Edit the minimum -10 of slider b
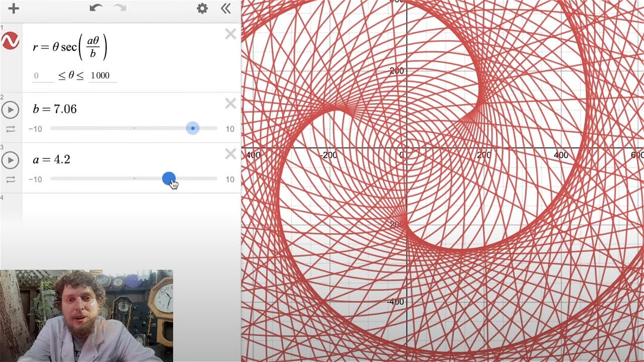The height and width of the screenshot is (362, 644). [x=35, y=129]
